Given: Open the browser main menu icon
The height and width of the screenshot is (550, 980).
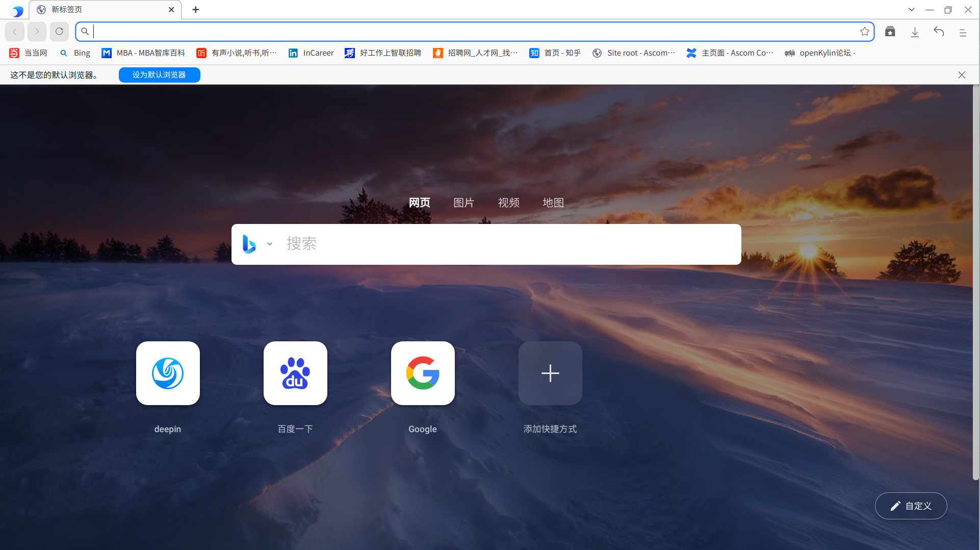Looking at the screenshot, I should click(x=963, y=31).
